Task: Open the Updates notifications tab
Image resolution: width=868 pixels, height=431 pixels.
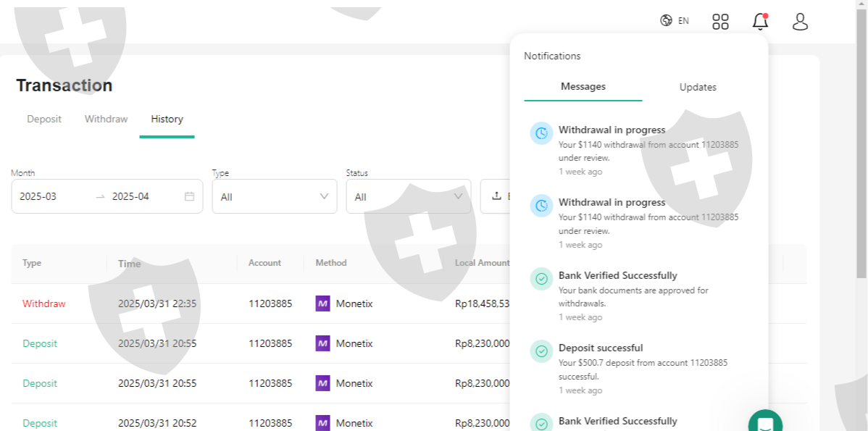Action: (x=698, y=87)
